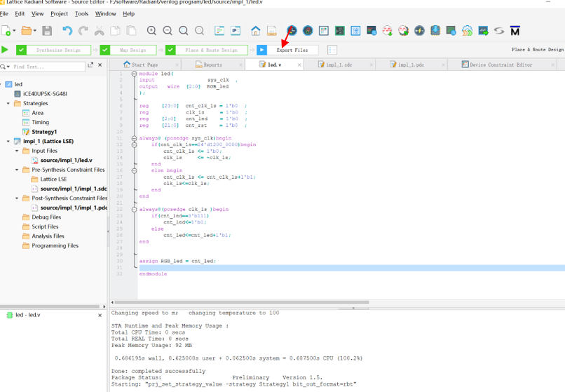Viewport: 565px width, 392px height.
Task: Click the green check beside Map Design
Action: [105, 50]
